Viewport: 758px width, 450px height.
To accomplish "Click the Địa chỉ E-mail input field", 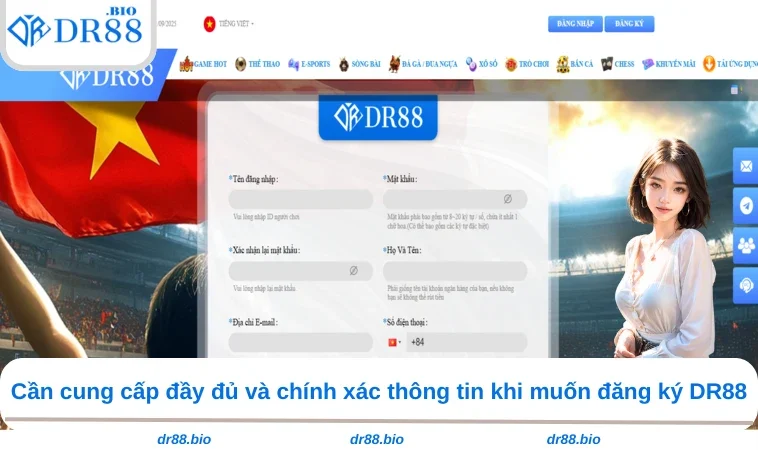I will pyautogui.click(x=300, y=342).
